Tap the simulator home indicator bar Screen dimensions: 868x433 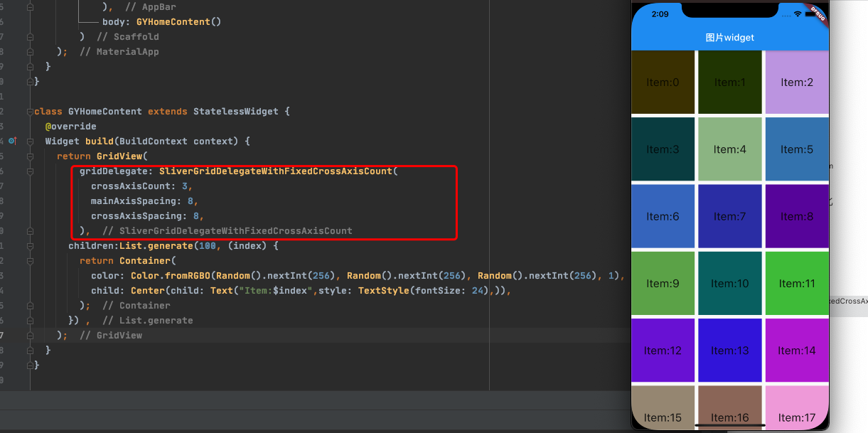tap(730, 425)
